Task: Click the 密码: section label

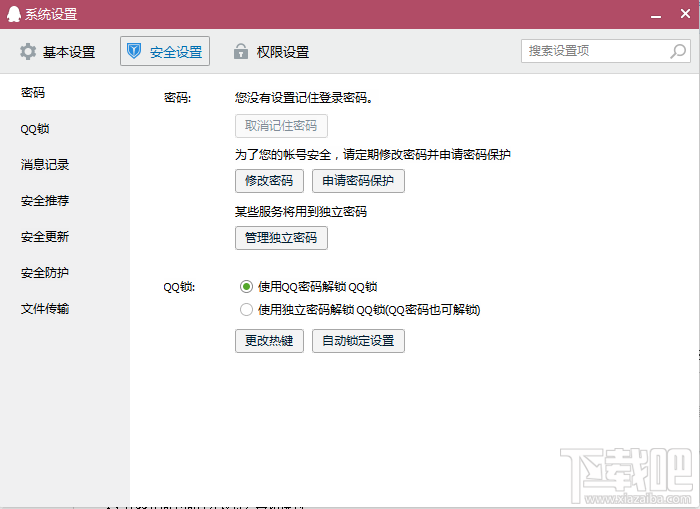Action: tap(177, 98)
